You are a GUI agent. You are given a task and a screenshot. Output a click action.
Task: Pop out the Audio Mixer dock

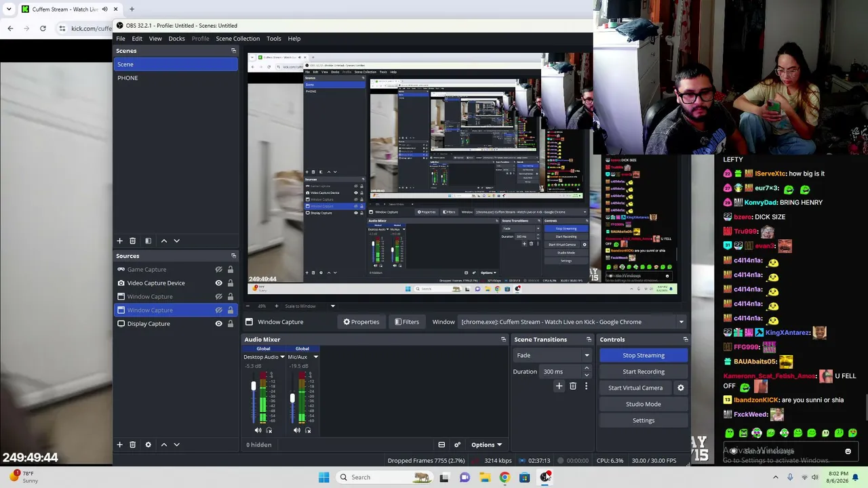[x=503, y=340]
